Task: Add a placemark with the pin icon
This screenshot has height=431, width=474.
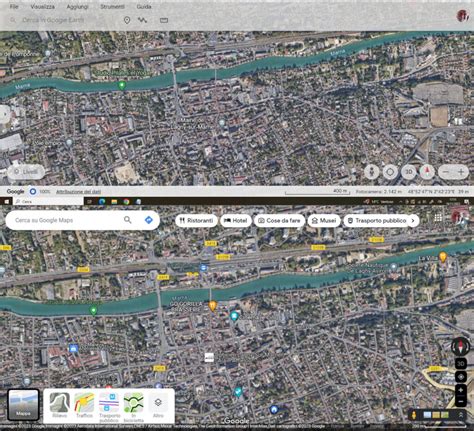Action: tap(127, 20)
